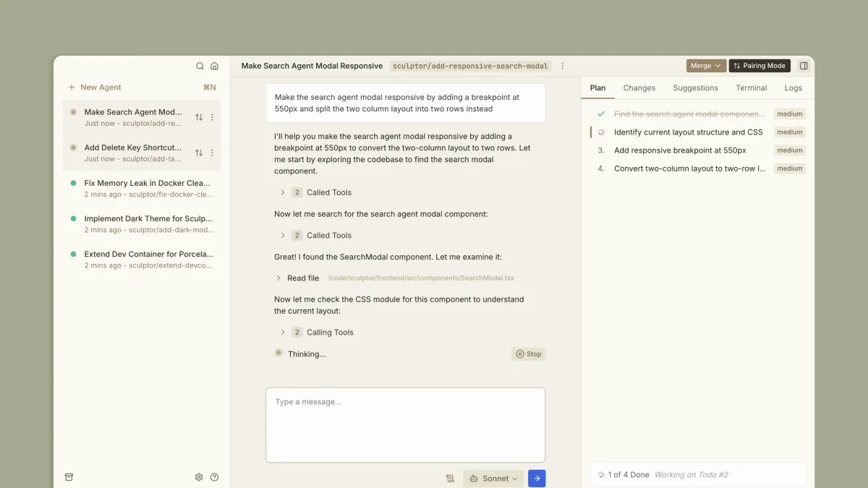Switch to the Changes tab
This screenshot has height=488, width=868.
coord(639,88)
